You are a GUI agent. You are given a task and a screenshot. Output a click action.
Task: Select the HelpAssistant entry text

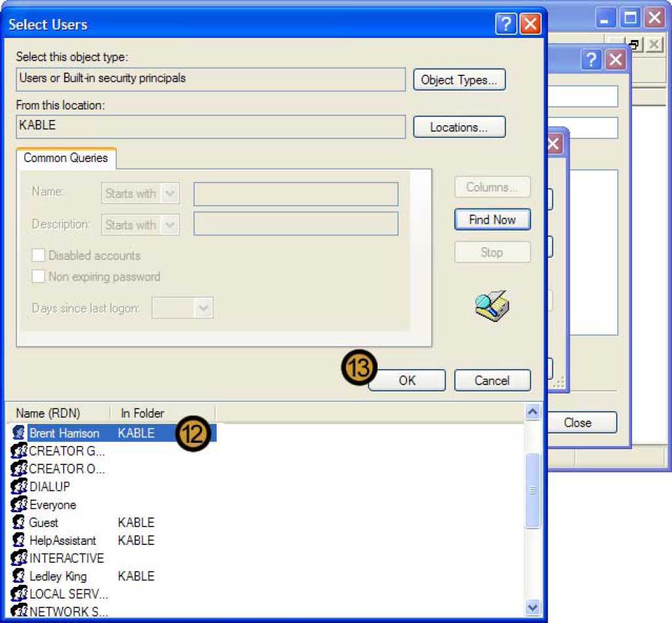coord(62,540)
